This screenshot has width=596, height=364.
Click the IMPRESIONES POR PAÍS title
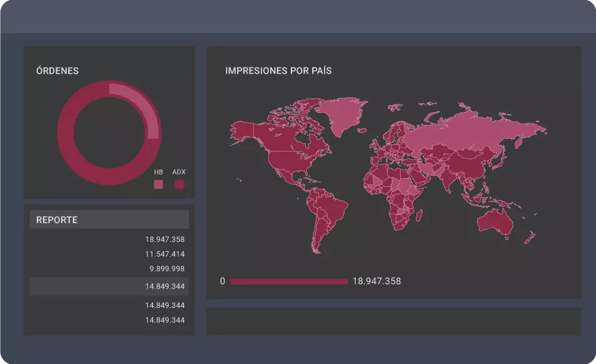coord(278,71)
